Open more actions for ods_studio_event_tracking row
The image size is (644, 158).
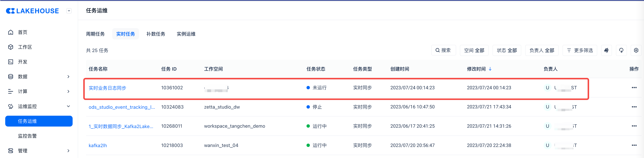coord(634,107)
